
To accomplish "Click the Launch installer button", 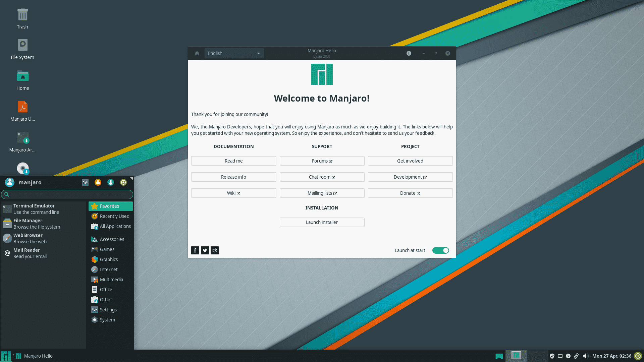I will (322, 222).
